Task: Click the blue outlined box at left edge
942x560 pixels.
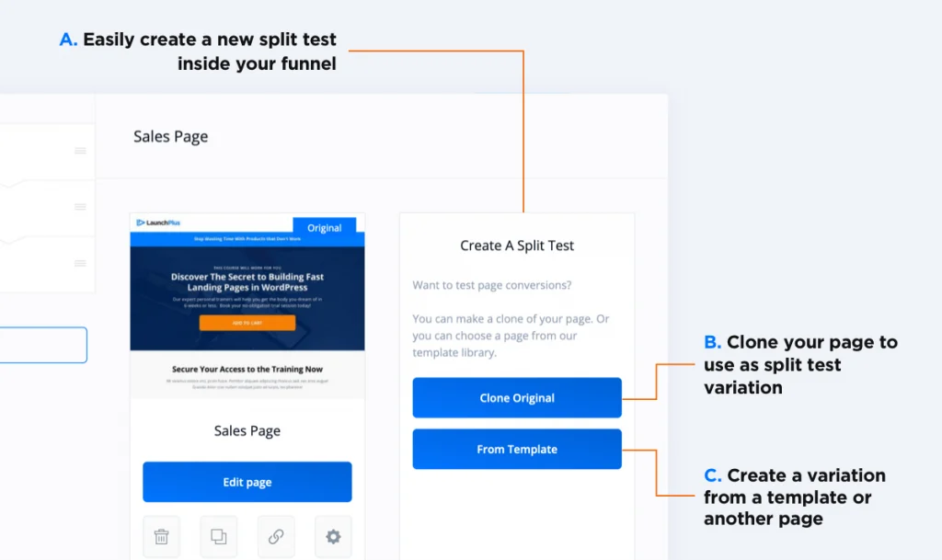Action: coord(43,345)
